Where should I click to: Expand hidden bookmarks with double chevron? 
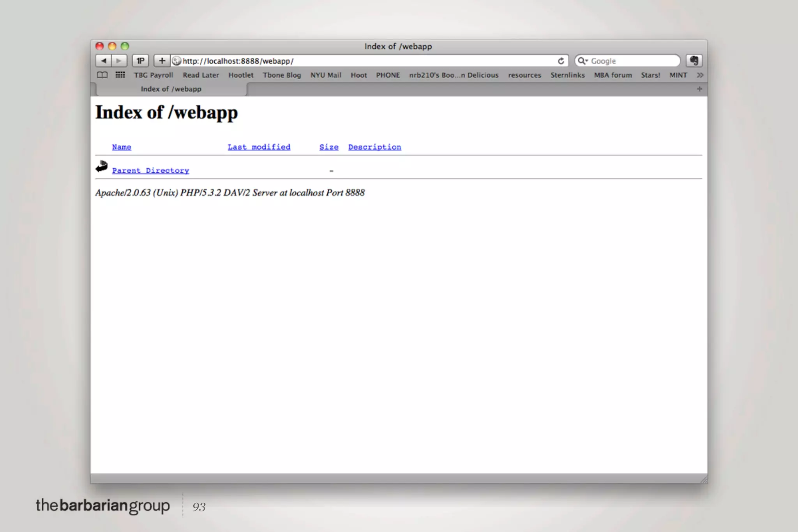pos(700,75)
